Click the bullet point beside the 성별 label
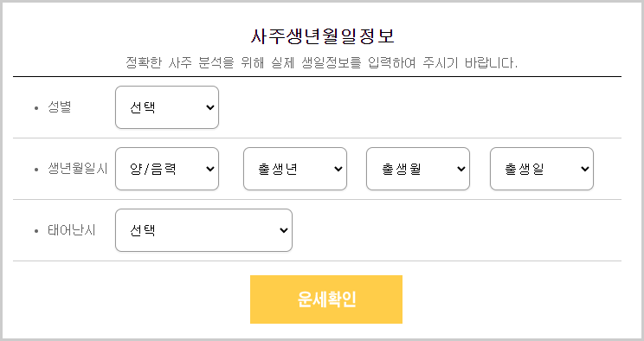 (36, 108)
